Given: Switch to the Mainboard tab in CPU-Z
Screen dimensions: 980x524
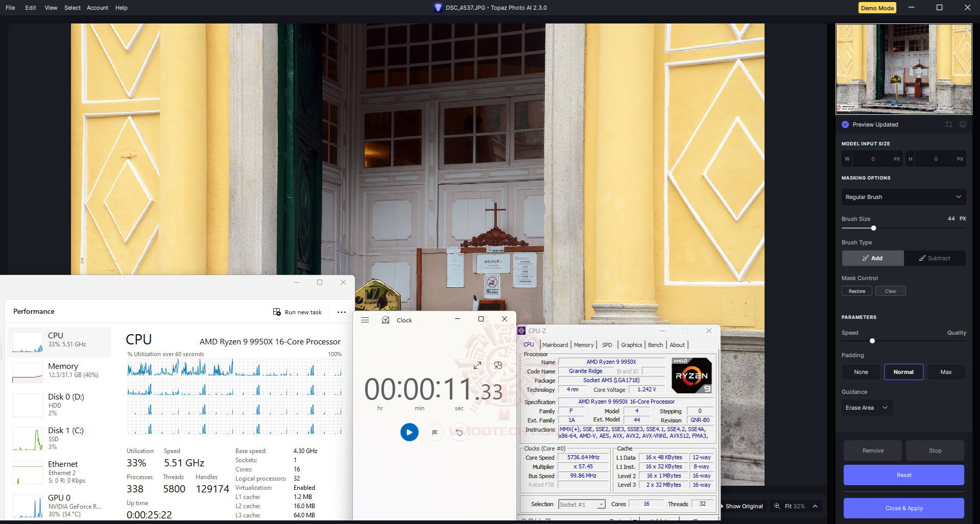Looking at the screenshot, I should coord(555,345).
